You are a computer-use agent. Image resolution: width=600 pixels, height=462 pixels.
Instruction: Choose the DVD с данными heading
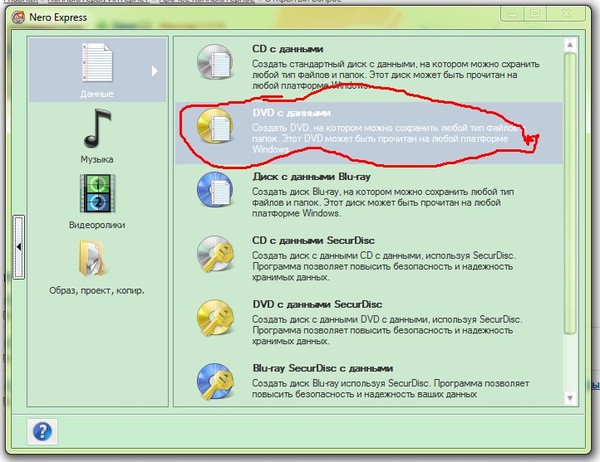click(x=291, y=113)
